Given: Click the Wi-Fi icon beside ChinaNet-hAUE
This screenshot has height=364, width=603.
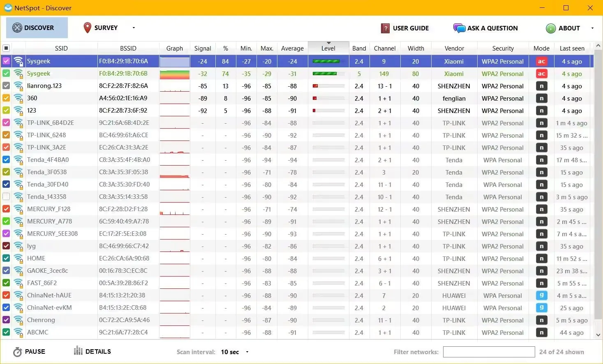Looking at the screenshot, I should point(18,295).
